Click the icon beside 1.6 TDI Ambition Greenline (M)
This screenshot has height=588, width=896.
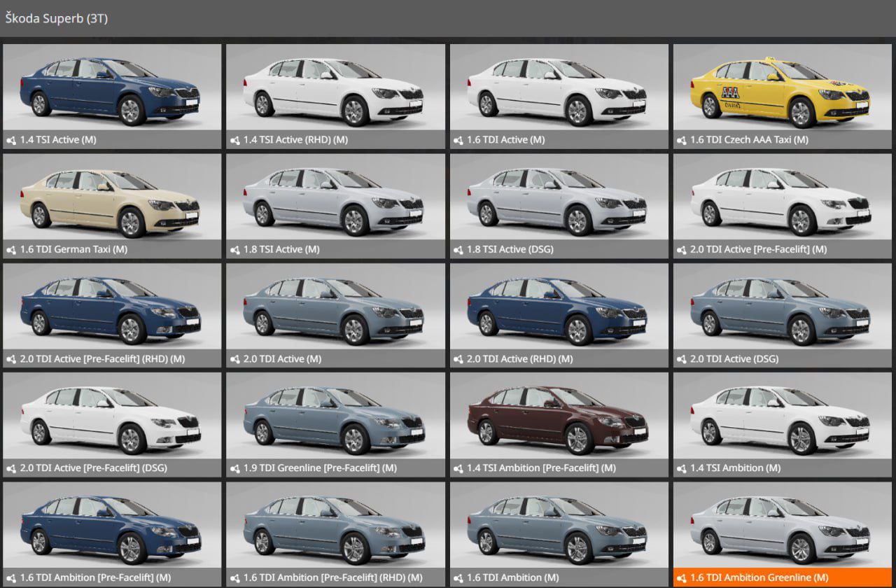pos(682,578)
